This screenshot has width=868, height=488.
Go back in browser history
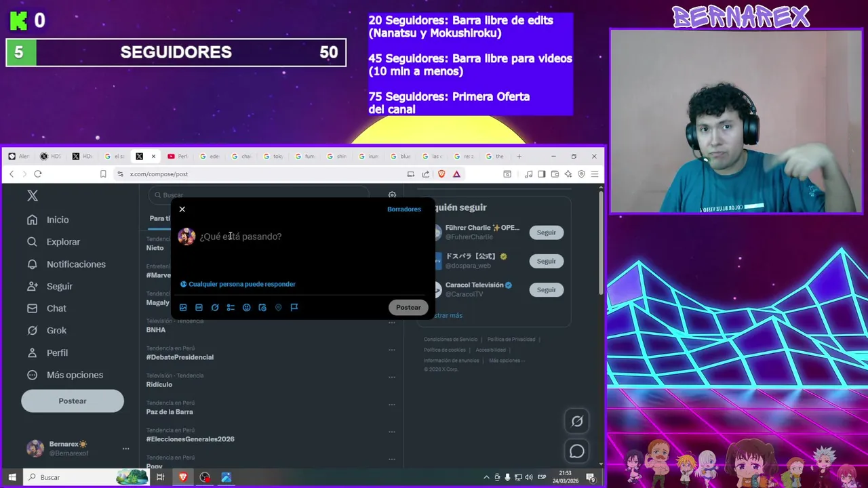12,174
